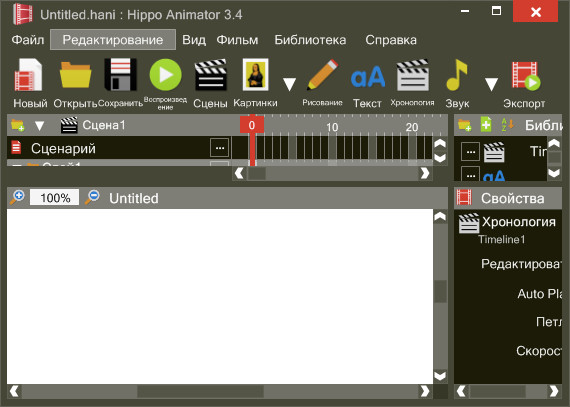Click the red frame 0 playhead marker
Screen dimensions: 570x407
click(252, 125)
